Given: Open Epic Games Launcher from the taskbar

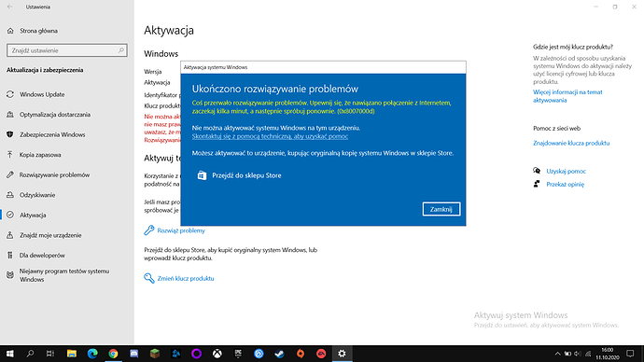Looking at the screenshot, I should (x=238, y=354).
